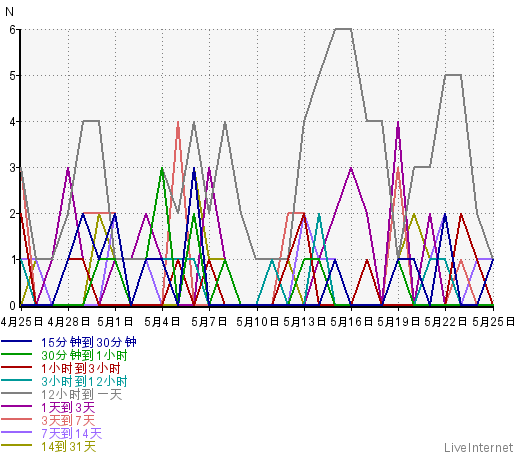520x457 pixels.
Task: Click the 5月4日 date label on axis
Action: [x=162, y=322]
